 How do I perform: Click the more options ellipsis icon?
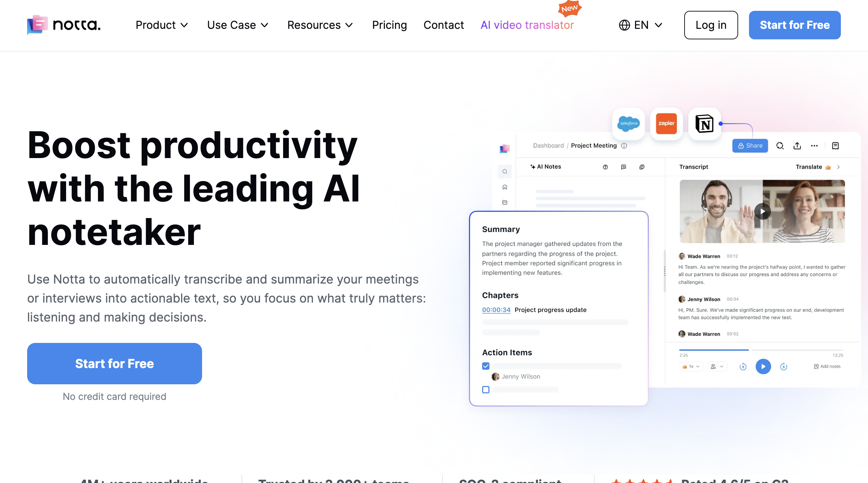(x=815, y=146)
